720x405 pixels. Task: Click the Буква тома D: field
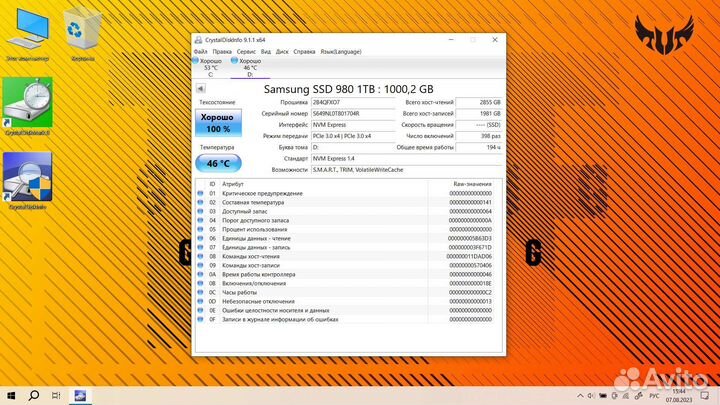coord(353,147)
